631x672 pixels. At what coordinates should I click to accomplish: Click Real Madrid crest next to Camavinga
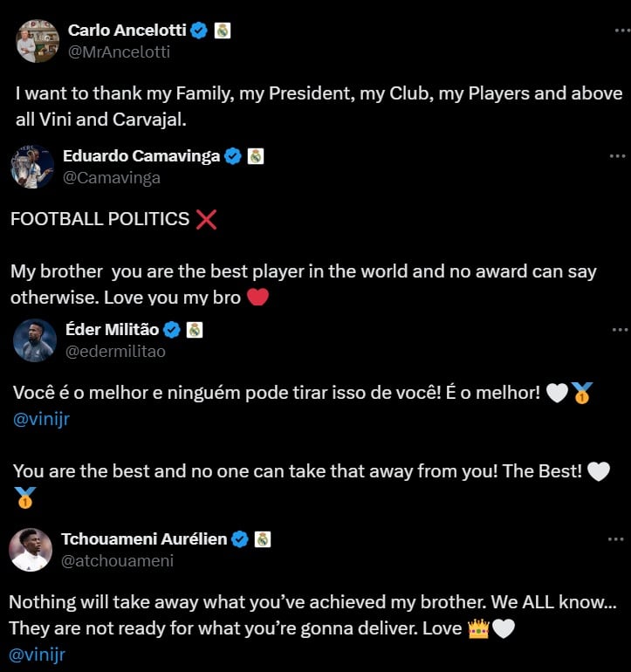click(x=255, y=156)
